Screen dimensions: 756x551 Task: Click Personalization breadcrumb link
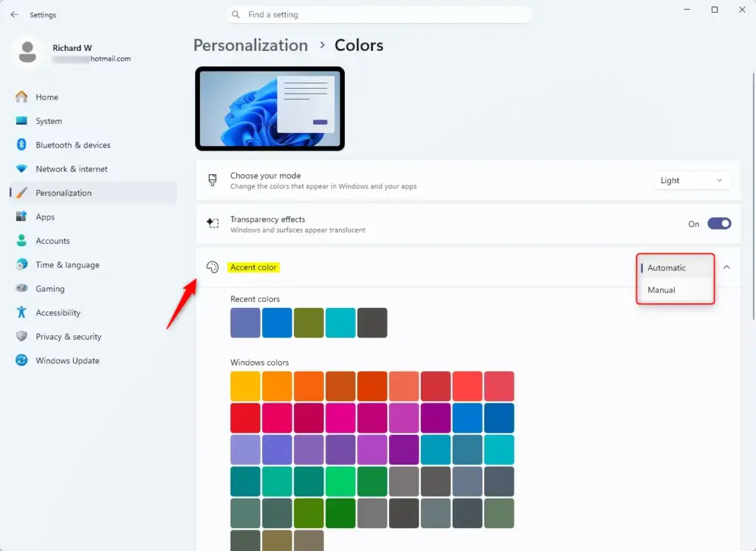pos(250,45)
